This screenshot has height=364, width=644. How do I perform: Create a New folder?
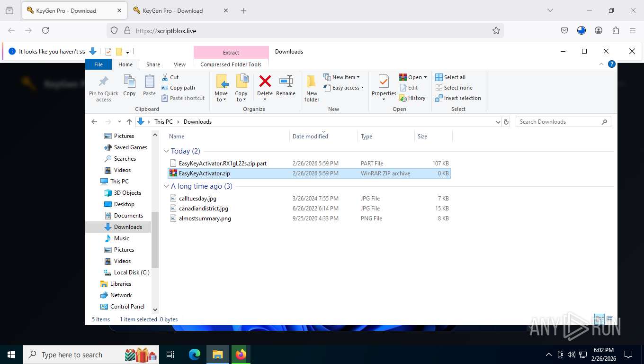[x=312, y=88]
